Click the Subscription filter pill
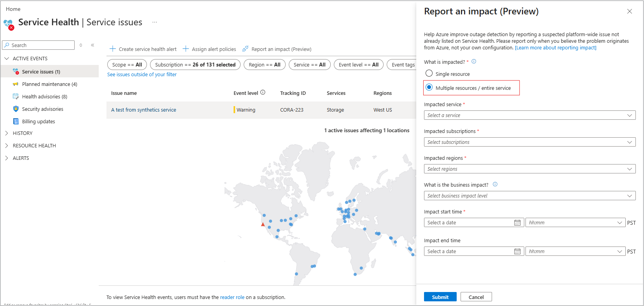Viewport: 644px width, 306px height. click(x=195, y=65)
